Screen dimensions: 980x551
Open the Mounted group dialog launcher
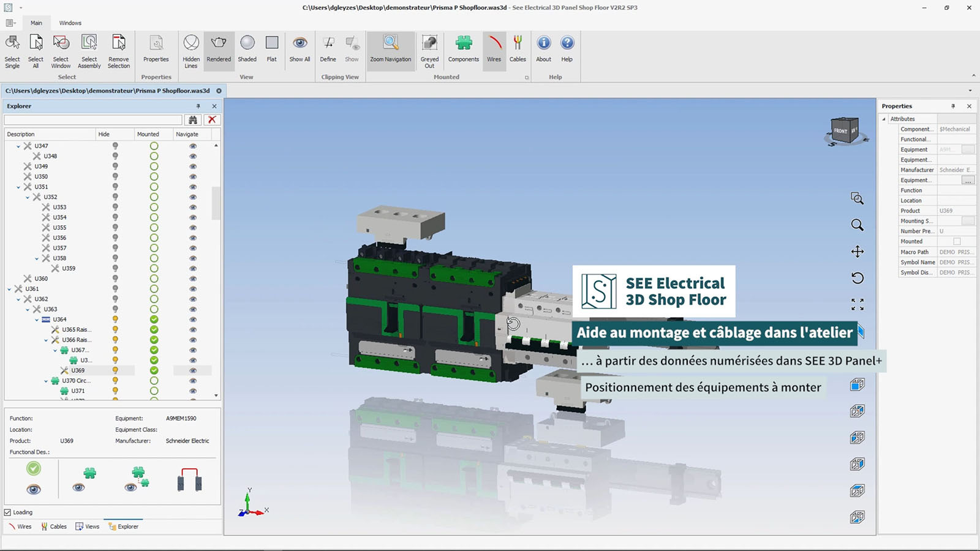coord(527,78)
